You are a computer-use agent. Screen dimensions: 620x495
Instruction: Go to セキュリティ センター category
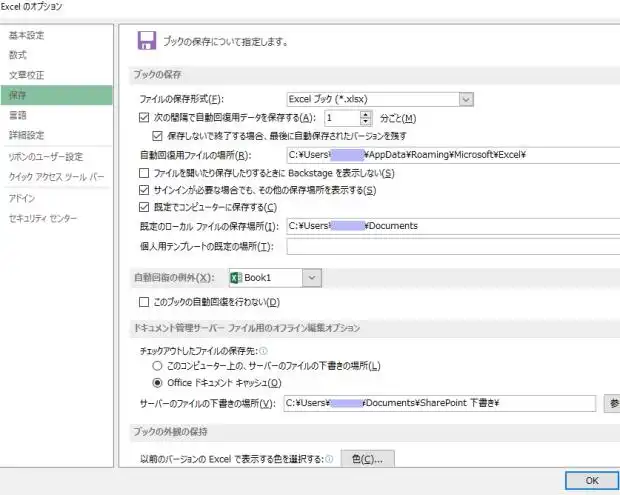42,218
